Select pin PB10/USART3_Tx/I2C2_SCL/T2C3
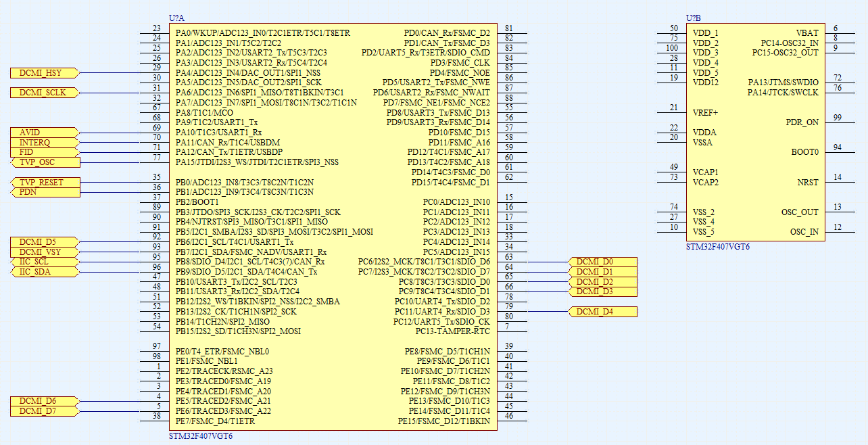The image size is (868, 445). [236, 281]
